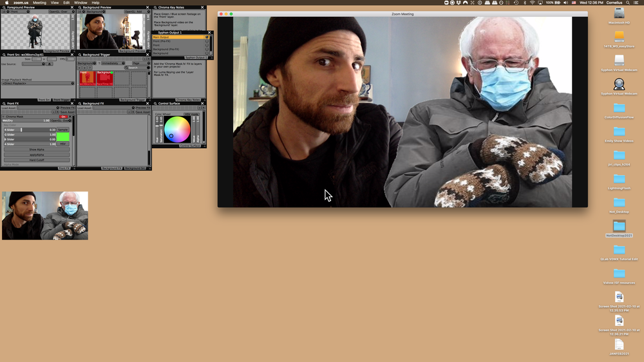Image resolution: width=644 pixels, height=362 pixels.
Task: Click Preview FX in the Background FX panel
Action: coord(143,108)
